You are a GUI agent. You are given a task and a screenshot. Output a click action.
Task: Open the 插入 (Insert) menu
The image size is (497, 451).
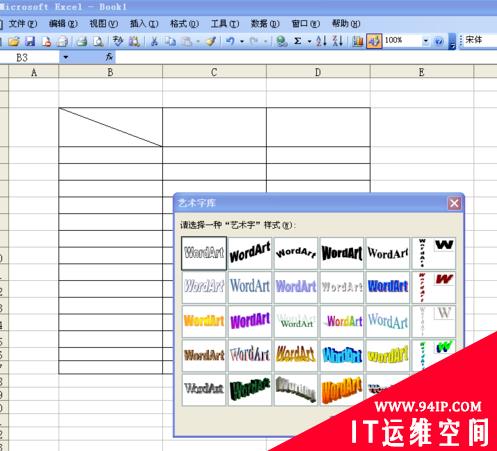144,24
